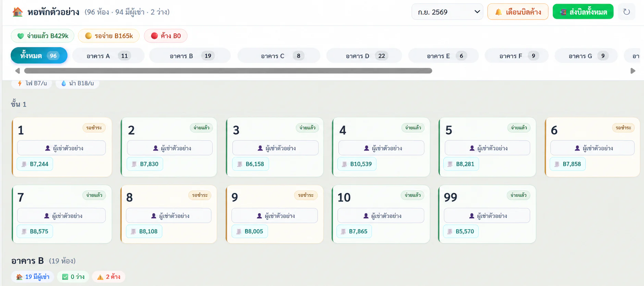Click the right arrow of the tab scrollbar
644x286 pixels.
(633, 71)
